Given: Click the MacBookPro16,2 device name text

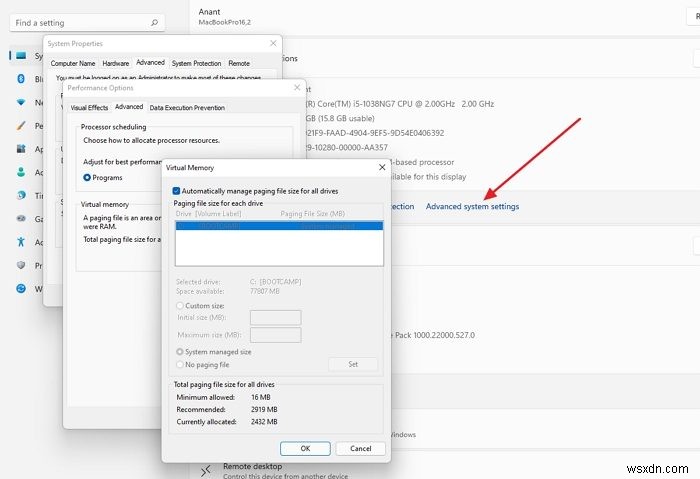Looking at the screenshot, I should 225,22.
